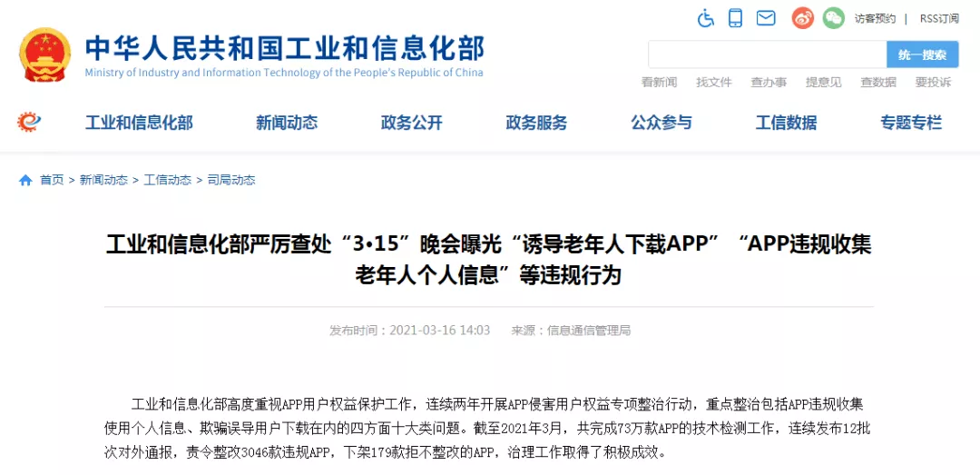Click the national emblem logo
980x475 pixels.
(45, 54)
